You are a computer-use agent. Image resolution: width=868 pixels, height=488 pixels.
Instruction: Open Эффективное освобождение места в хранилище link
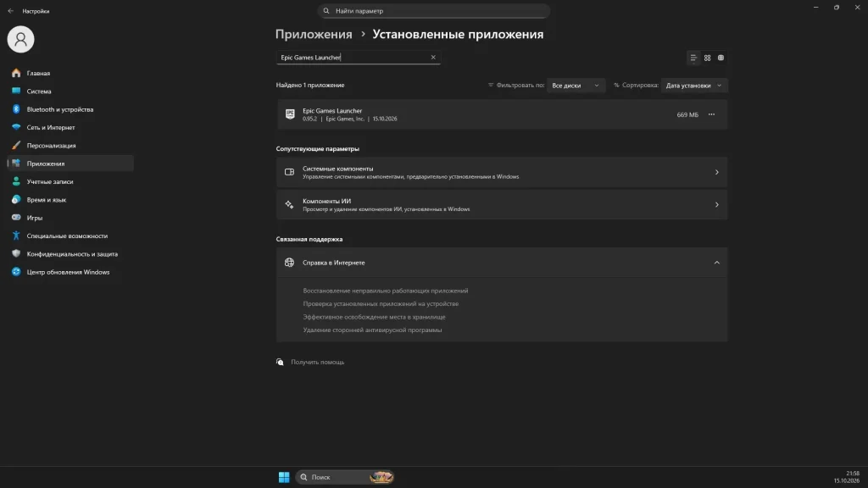tap(374, 317)
